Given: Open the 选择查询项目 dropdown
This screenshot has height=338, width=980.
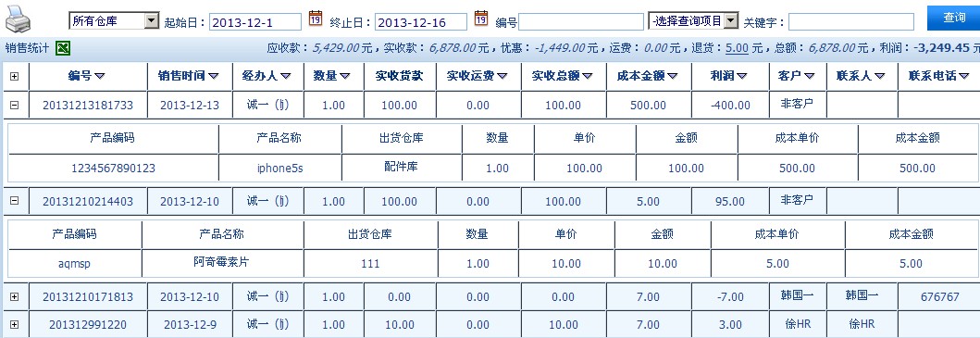Looking at the screenshot, I should pyautogui.click(x=694, y=21).
